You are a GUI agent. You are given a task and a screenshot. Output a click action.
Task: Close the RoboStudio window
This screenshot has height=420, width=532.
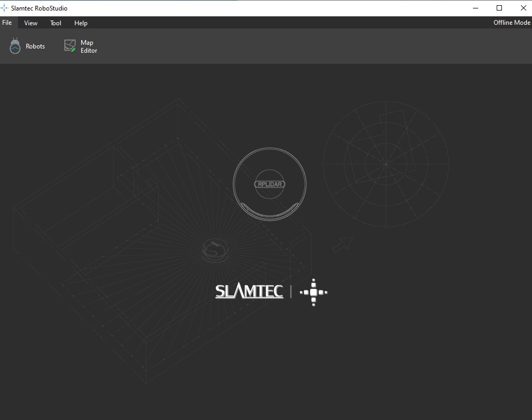(523, 8)
